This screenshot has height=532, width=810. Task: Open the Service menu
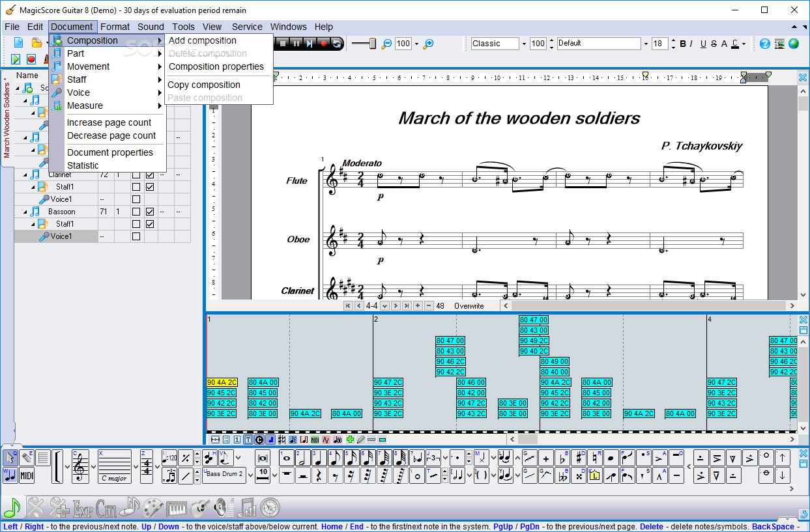coord(247,27)
